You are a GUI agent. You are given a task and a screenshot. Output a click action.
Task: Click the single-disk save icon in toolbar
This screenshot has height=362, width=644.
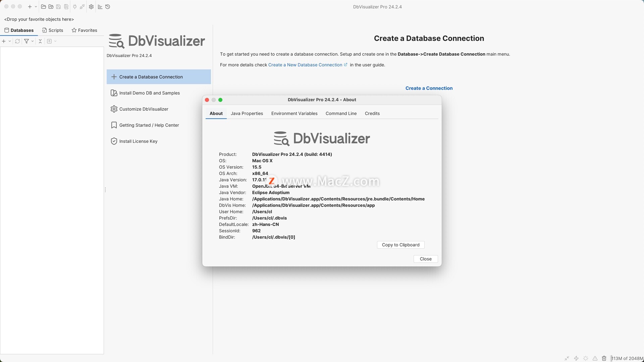(58, 7)
